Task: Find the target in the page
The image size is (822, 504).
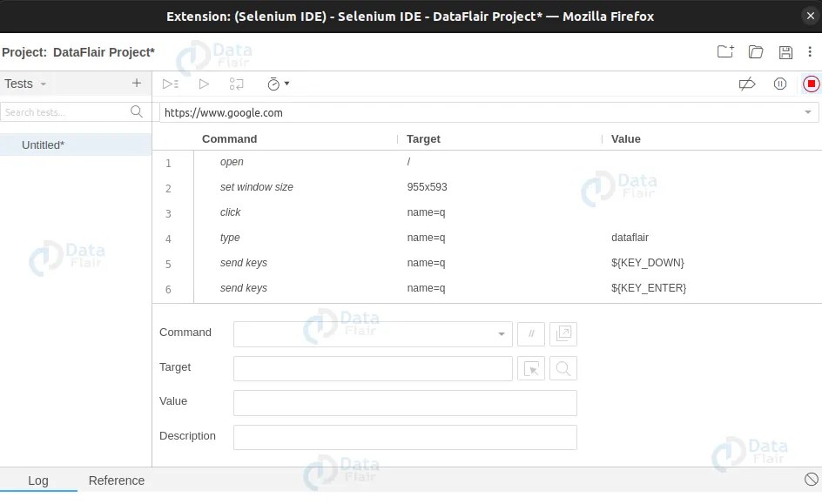Action: 563,368
